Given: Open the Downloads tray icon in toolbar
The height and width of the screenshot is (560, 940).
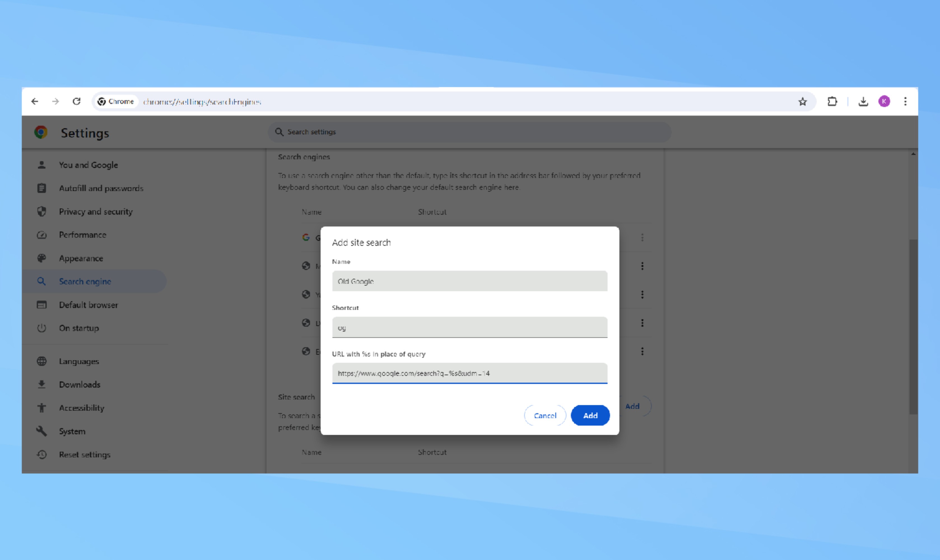Looking at the screenshot, I should coord(863,101).
